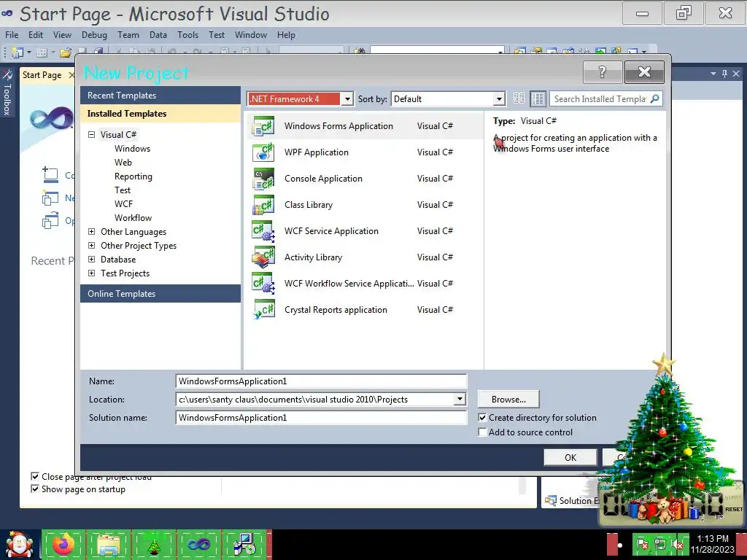
Task: Click the network tray icon
Action: click(660, 544)
